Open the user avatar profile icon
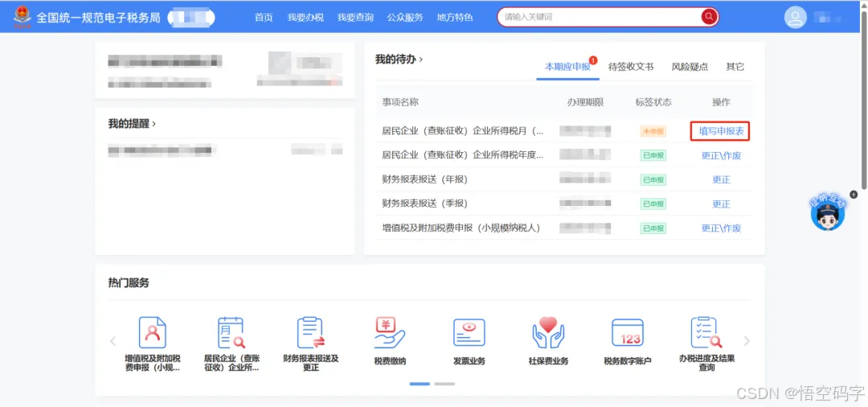 click(x=795, y=17)
